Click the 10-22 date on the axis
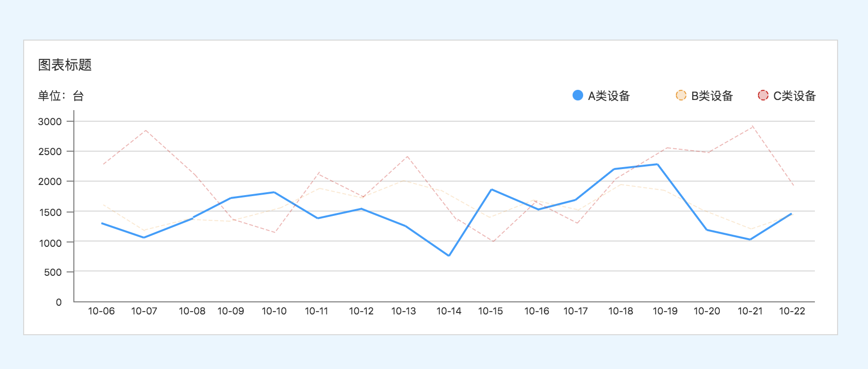The height and width of the screenshot is (369, 868). [792, 311]
